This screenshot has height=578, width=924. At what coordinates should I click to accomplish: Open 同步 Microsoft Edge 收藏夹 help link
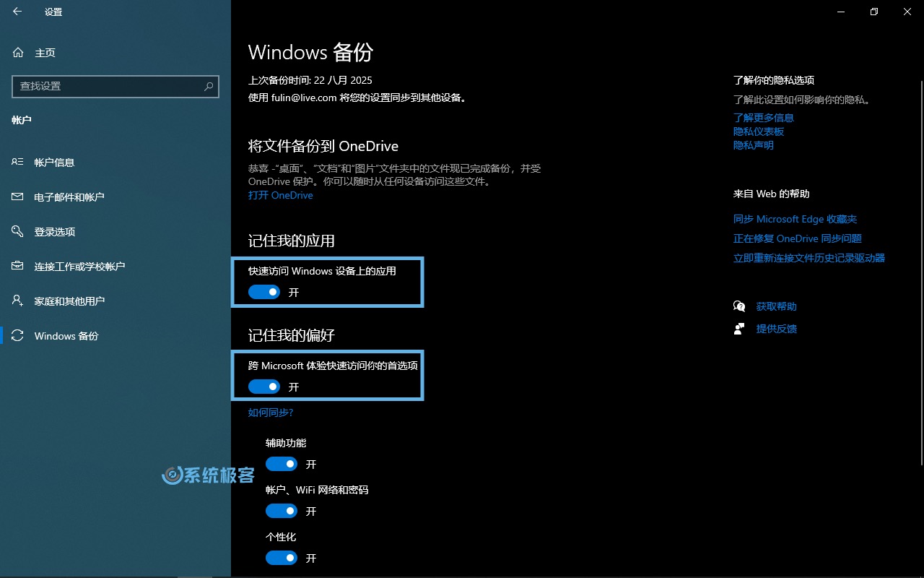796,219
